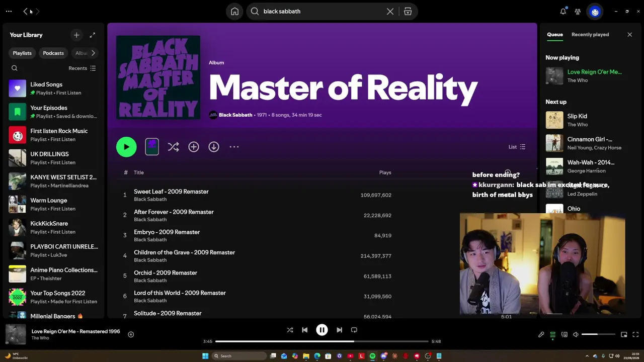This screenshot has height=362, width=644.
Task: Create a new playlist with the plus icon
Action: click(x=76, y=35)
